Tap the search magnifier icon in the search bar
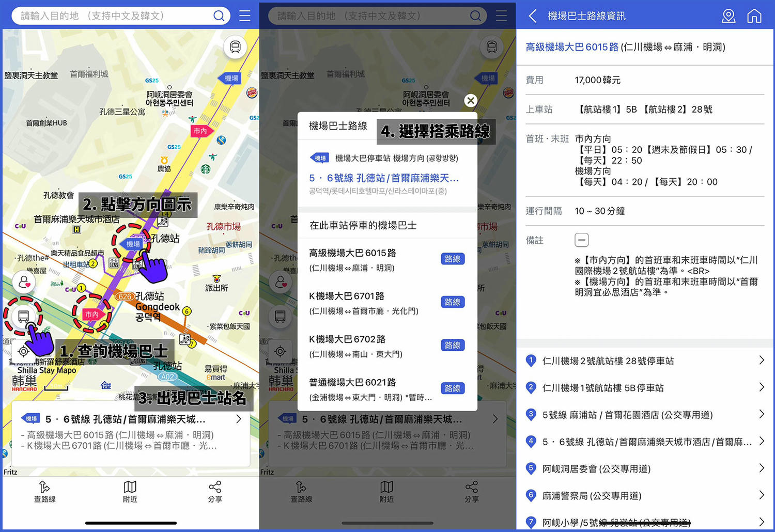 tap(219, 15)
